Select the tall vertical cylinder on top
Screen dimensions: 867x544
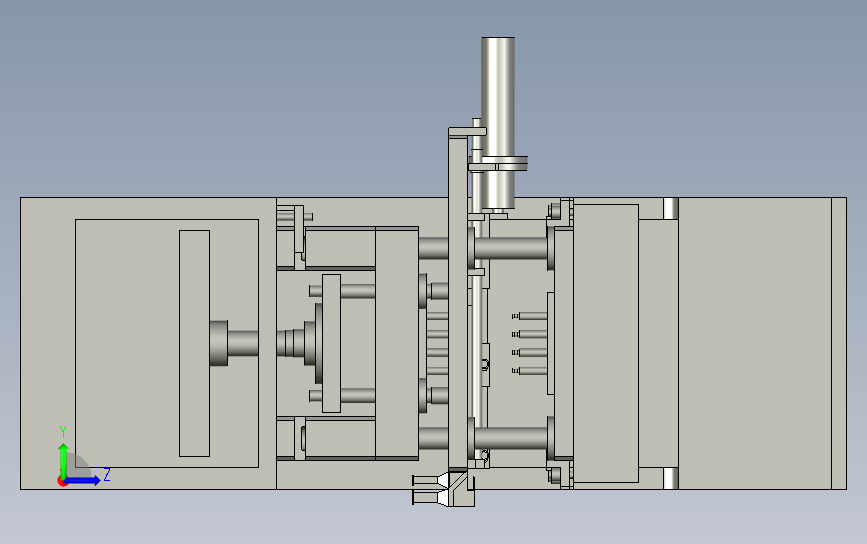coord(498,123)
